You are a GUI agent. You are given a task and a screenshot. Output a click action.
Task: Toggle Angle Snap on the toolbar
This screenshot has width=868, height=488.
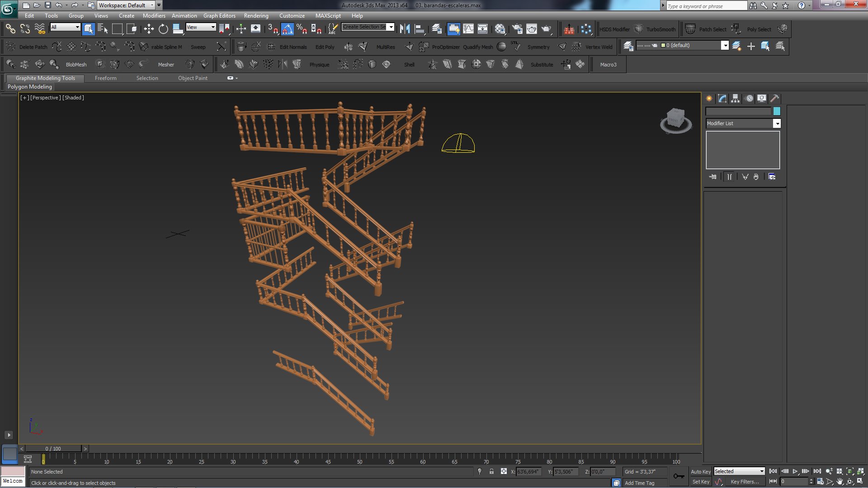287,29
